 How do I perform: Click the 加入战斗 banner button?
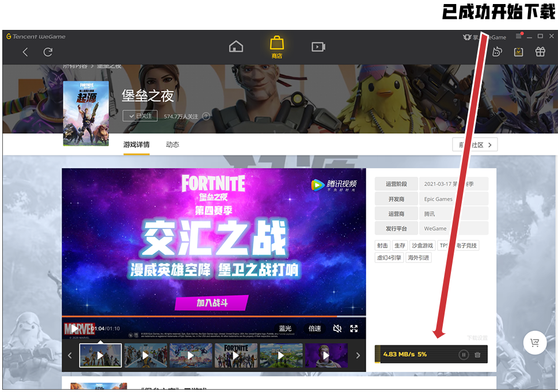212,303
